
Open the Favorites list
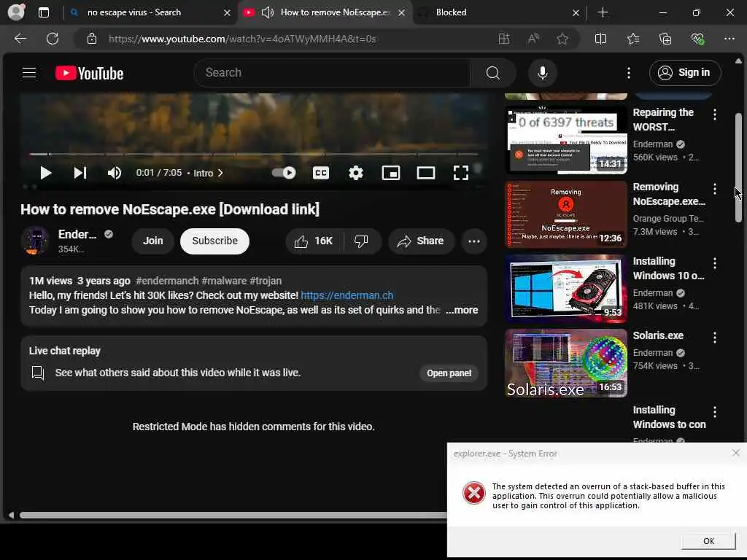pyautogui.click(x=633, y=39)
